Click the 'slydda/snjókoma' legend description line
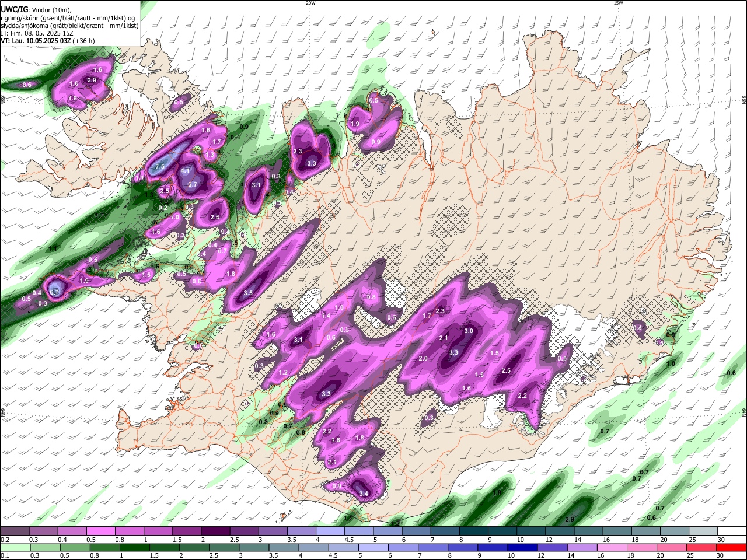 click(x=69, y=26)
